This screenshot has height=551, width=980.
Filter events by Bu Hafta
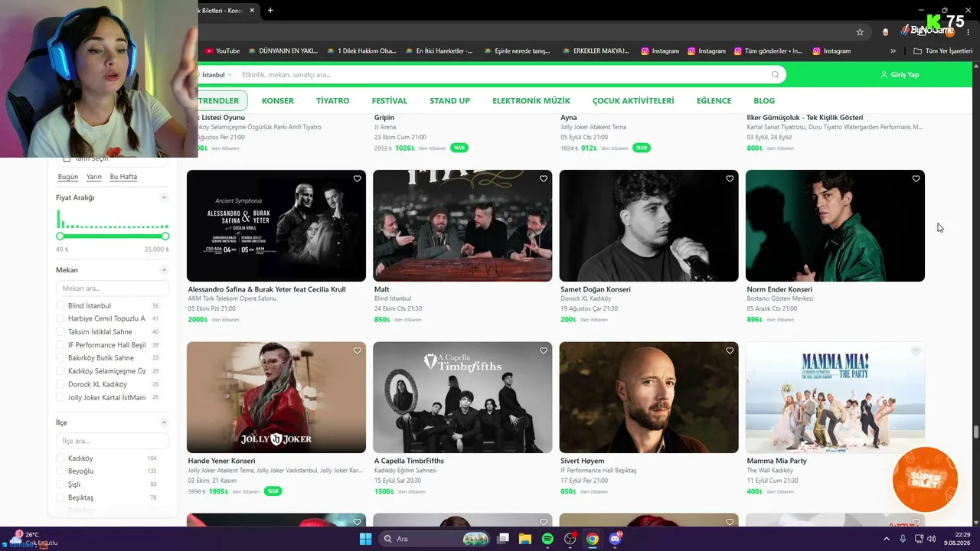(123, 177)
